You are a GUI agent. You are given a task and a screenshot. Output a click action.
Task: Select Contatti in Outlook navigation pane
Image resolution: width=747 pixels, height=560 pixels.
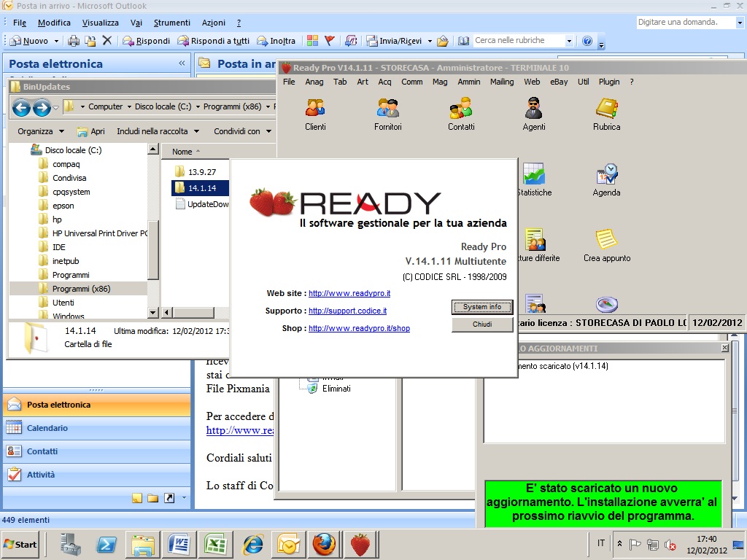(97, 451)
